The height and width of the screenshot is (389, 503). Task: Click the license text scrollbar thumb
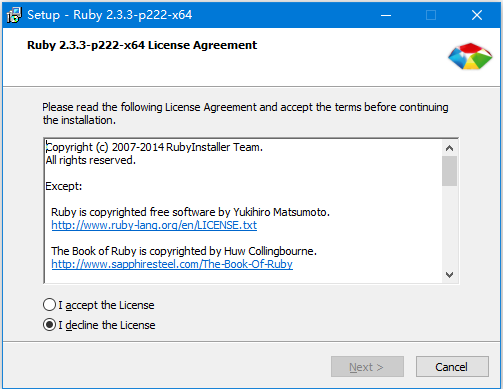point(449,171)
